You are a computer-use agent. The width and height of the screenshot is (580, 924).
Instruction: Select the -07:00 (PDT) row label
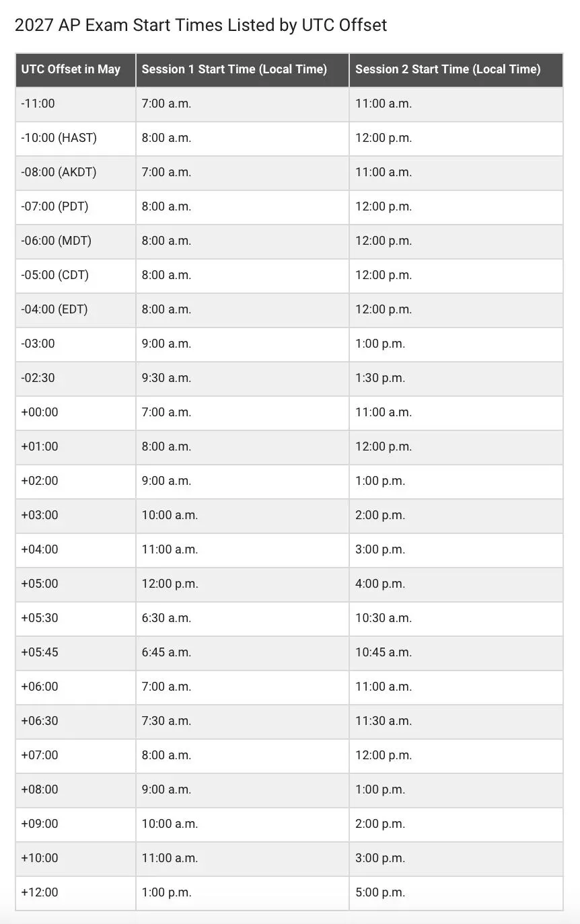click(75, 207)
